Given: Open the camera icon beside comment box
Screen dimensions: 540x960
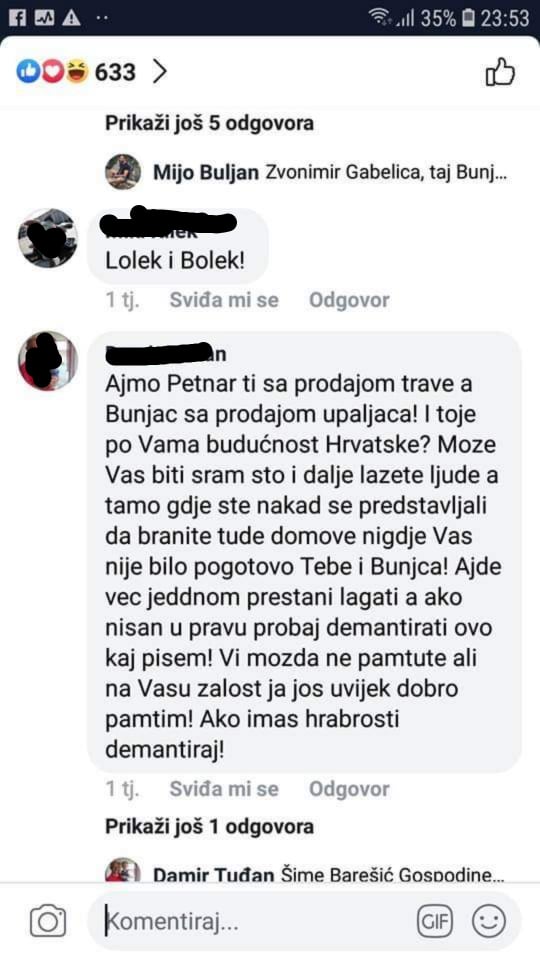Looking at the screenshot, I should coord(48,920).
